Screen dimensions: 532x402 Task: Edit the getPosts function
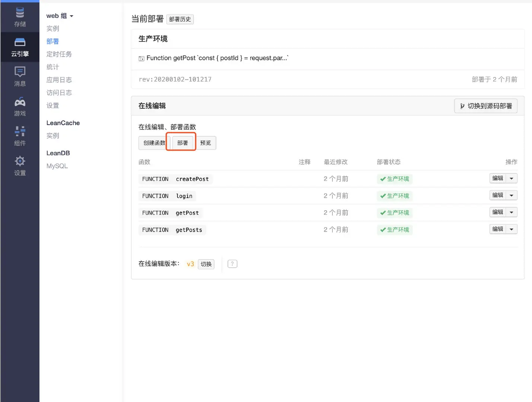(498, 229)
